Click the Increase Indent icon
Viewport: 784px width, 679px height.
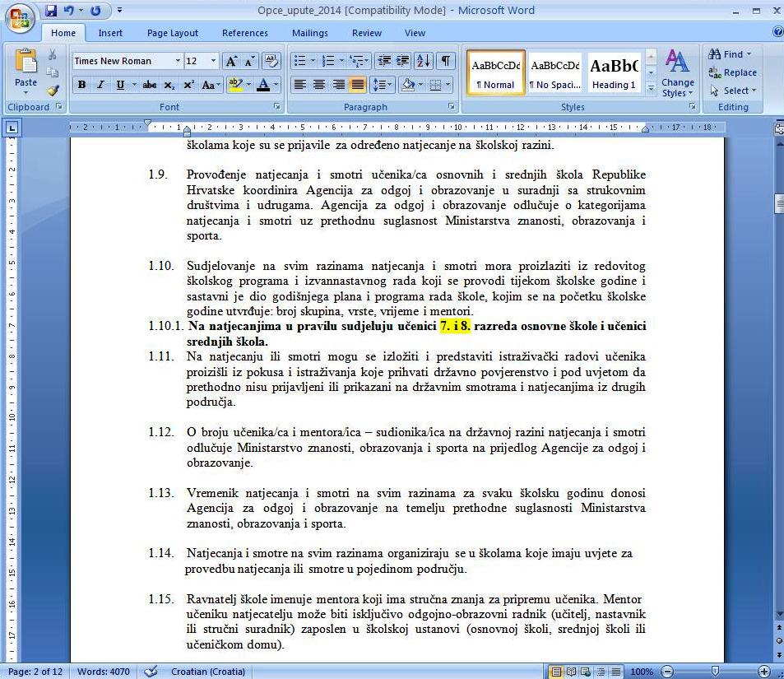tap(403, 61)
